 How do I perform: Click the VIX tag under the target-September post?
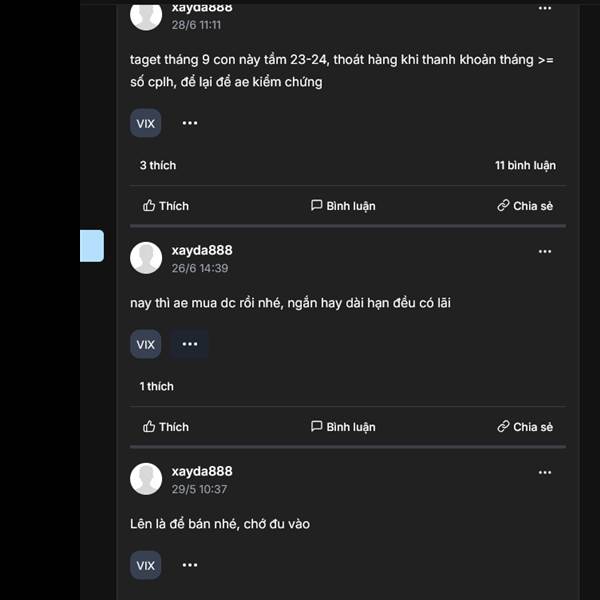point(145,123)
